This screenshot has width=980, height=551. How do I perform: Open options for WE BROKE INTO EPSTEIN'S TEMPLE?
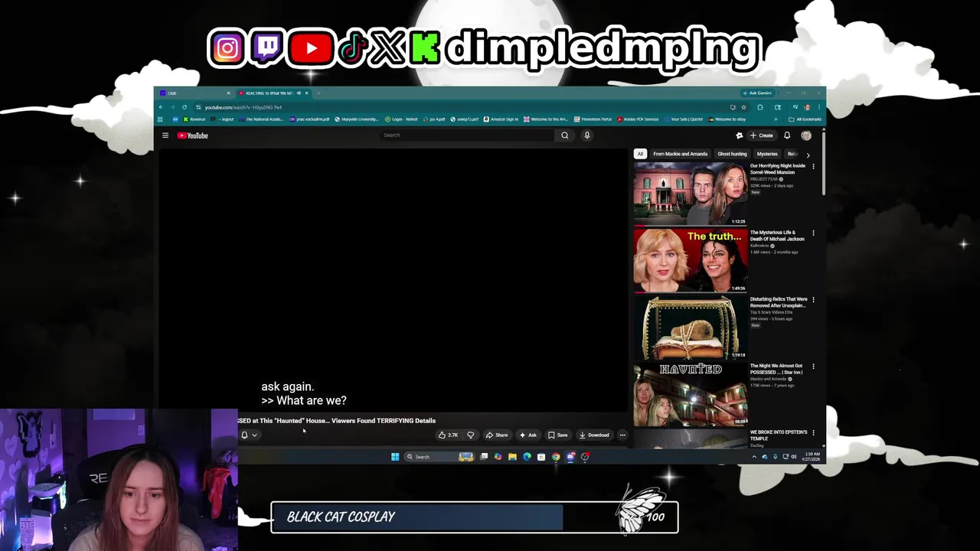[813, 432]
